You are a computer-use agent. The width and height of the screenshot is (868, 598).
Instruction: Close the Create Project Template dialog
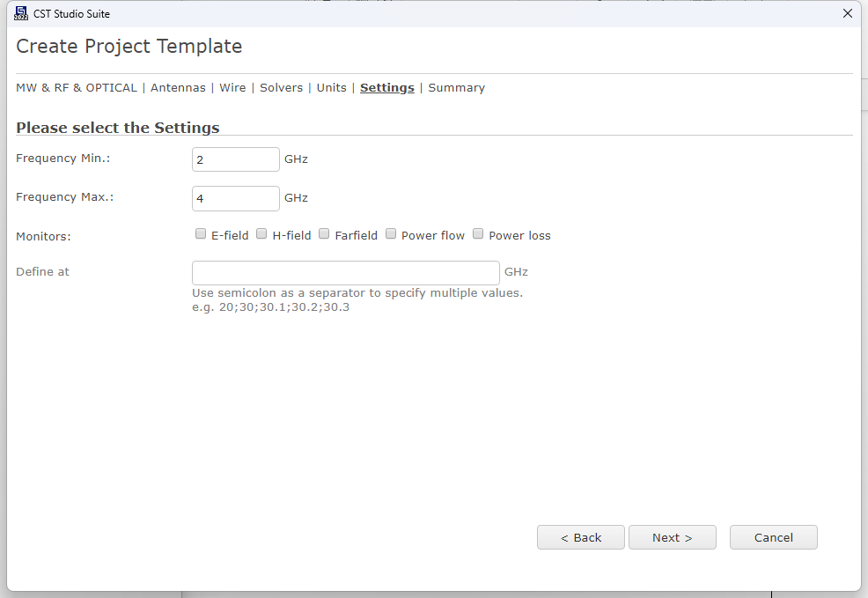848,13
